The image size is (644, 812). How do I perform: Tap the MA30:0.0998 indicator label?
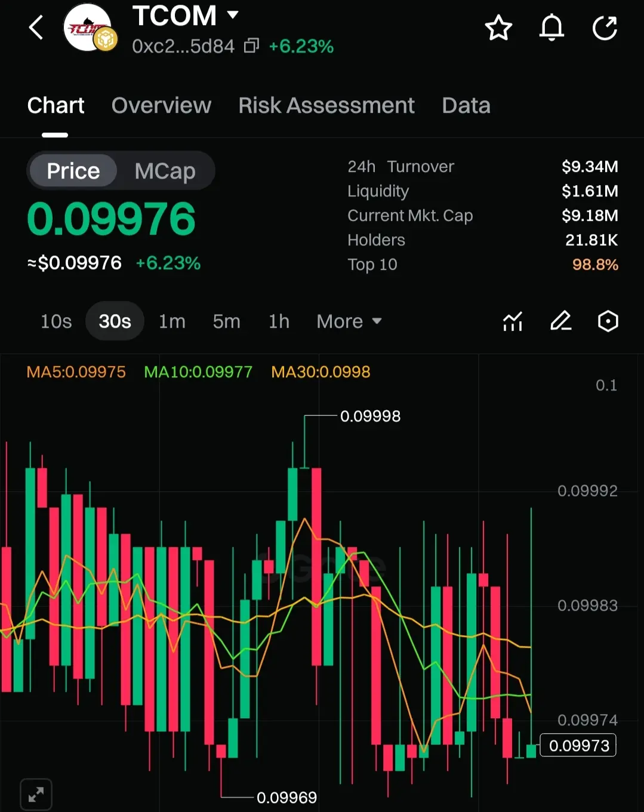(x=321, y=372)
